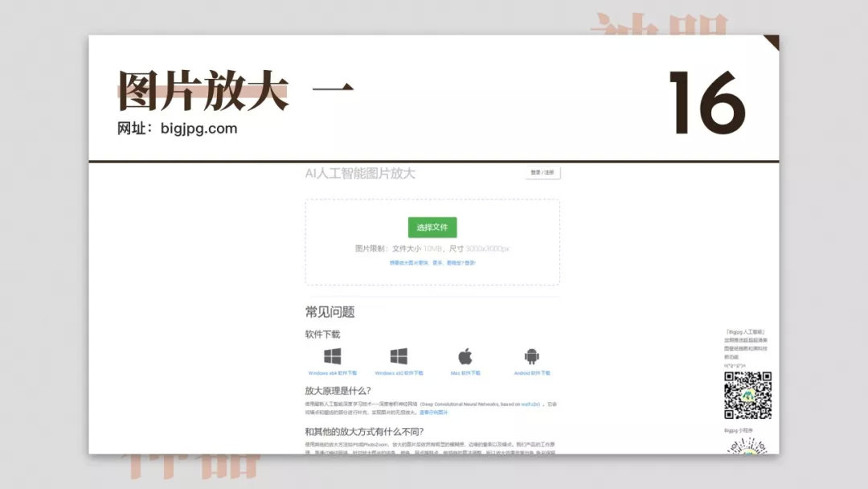Click the Android 软件下载 link

[532, 372]
